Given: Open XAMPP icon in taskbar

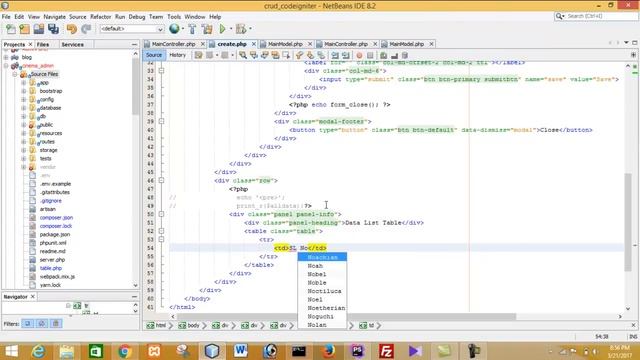Looking at the screenshot, I should pos(154,351).
